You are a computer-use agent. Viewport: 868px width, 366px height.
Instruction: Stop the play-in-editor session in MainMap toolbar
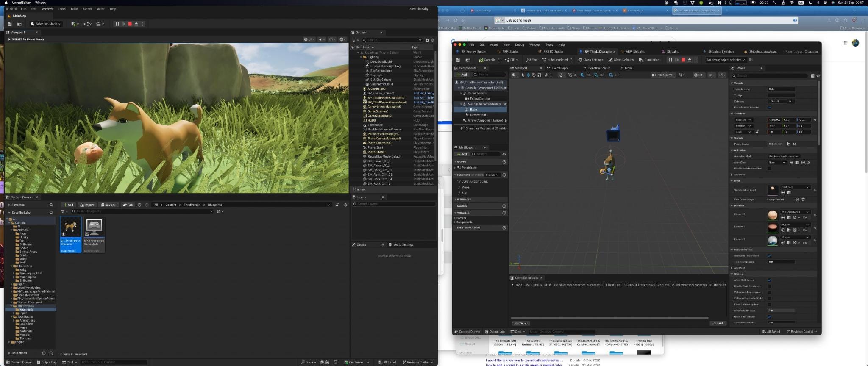pos(130,24)
